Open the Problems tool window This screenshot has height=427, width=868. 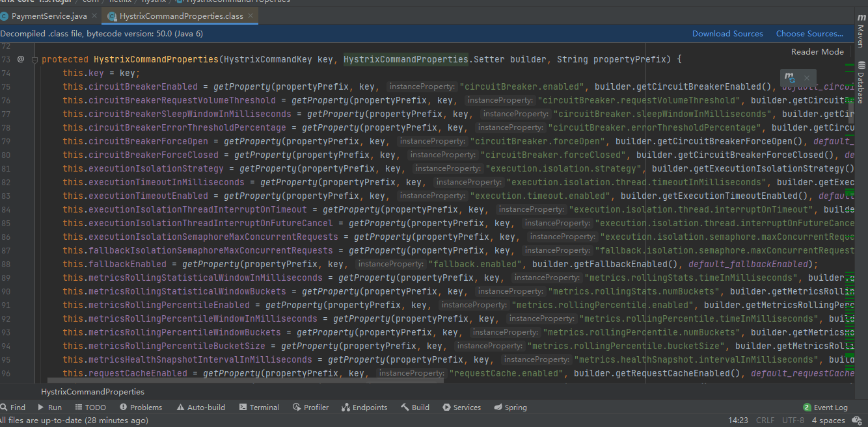tap(141, 408)
